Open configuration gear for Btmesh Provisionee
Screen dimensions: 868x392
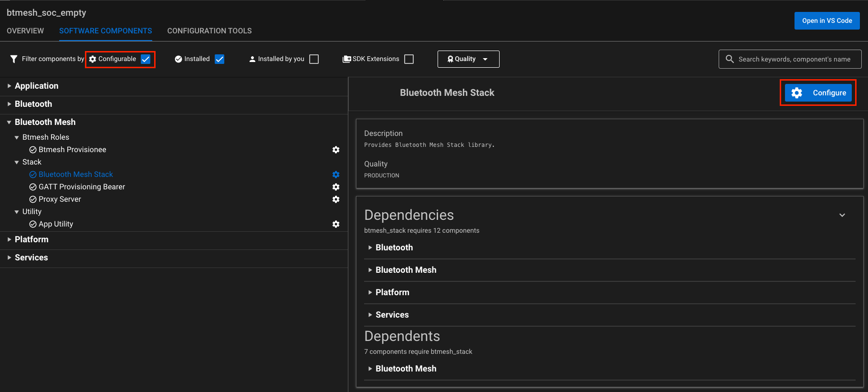coord(336,150)
